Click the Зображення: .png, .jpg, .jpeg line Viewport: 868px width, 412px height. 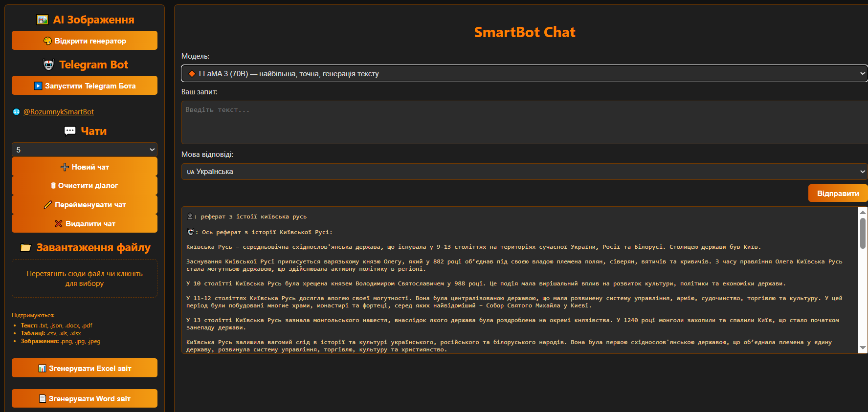(x=61, y=341)
